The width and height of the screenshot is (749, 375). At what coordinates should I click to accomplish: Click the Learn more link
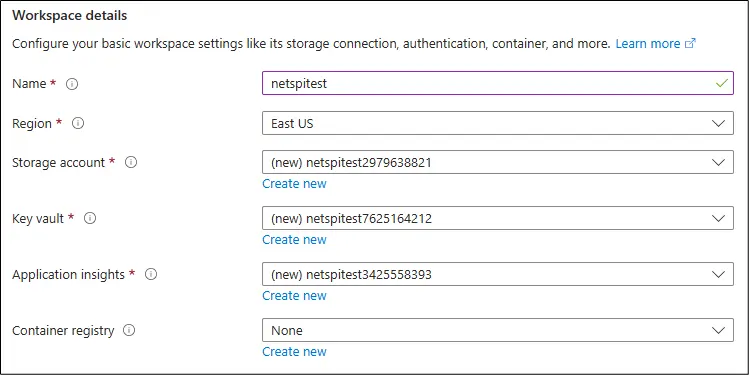[648, 43]
